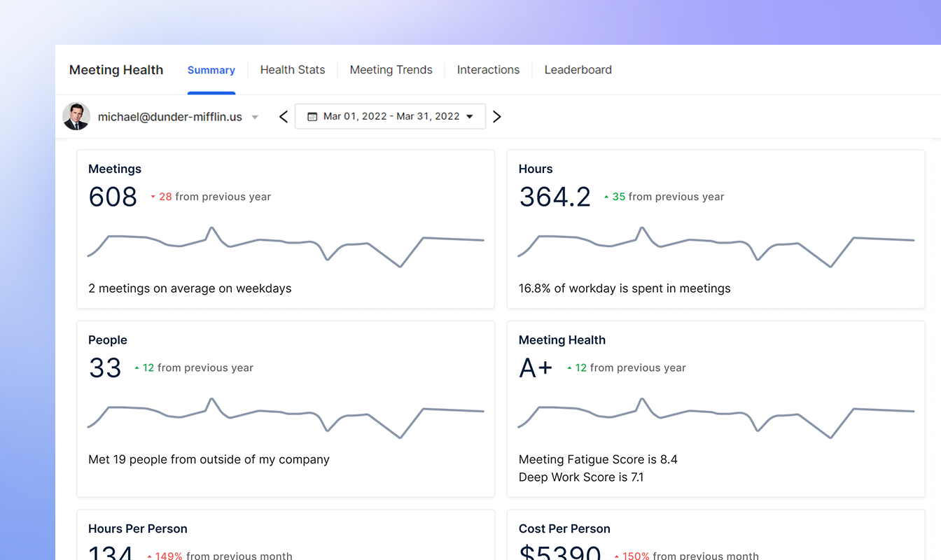The width and height of the screenshot is (941, 560).
Task: Click '12 from previous year' in People card
Action: point(197,367)
